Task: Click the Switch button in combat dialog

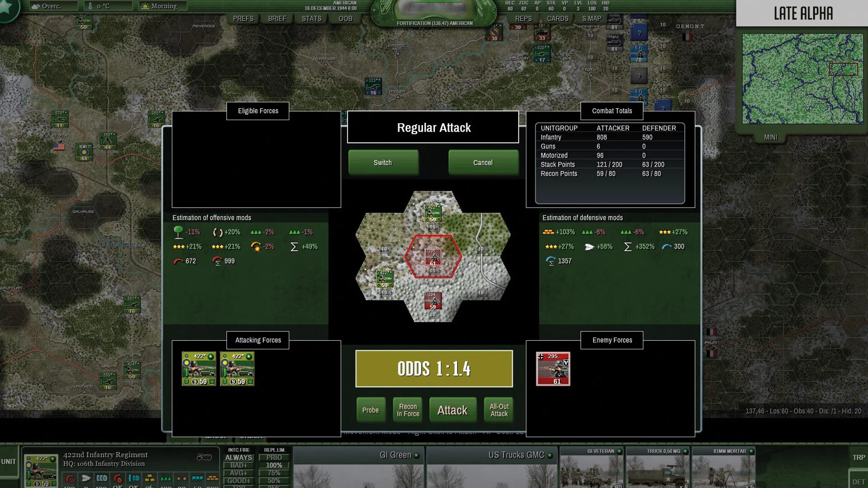Action: 383,163
